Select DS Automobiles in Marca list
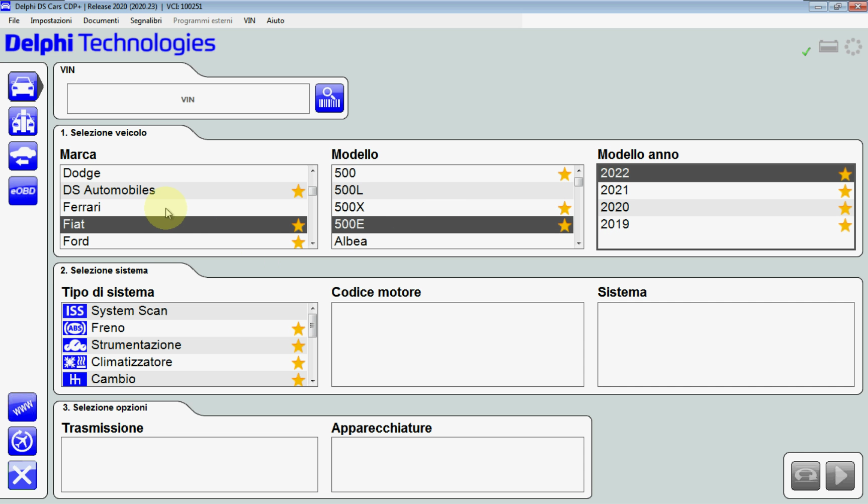Viewport: 868px width, 504px height. pos(184,190)
